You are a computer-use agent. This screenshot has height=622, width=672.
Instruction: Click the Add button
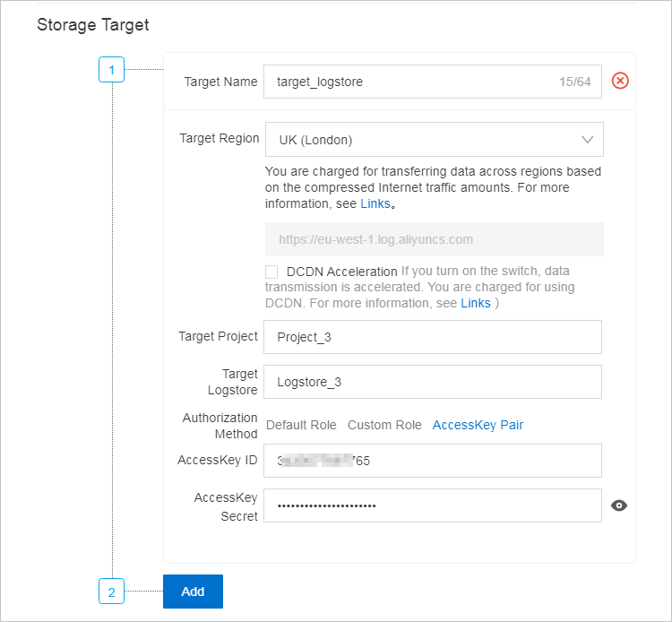click(x=193, y=592)
